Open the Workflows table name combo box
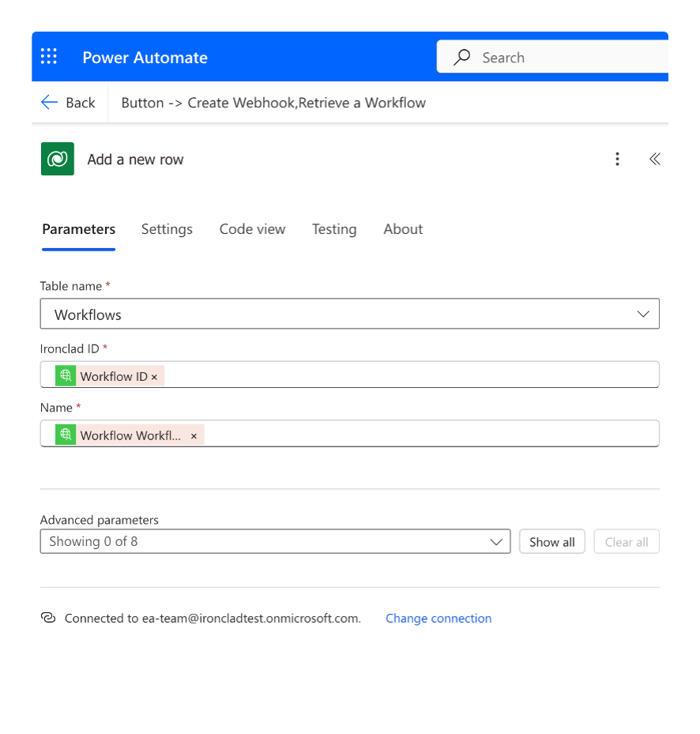700x734 pixels. coord(350,314)
